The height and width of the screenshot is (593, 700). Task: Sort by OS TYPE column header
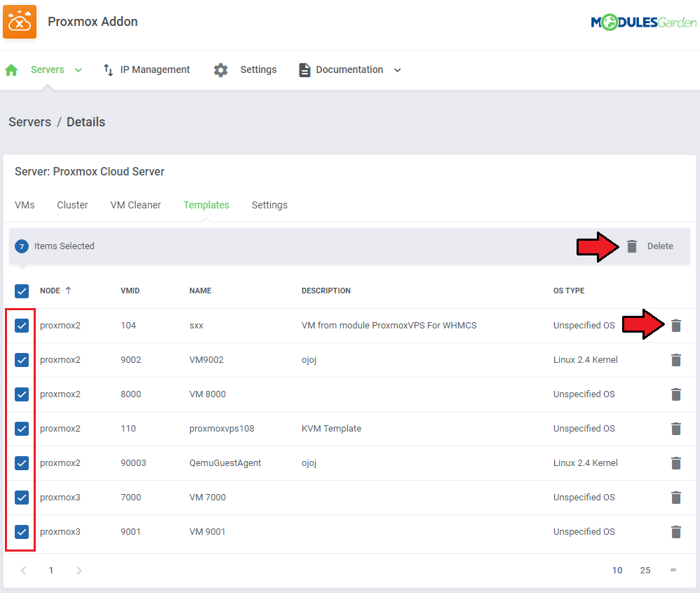569,291
